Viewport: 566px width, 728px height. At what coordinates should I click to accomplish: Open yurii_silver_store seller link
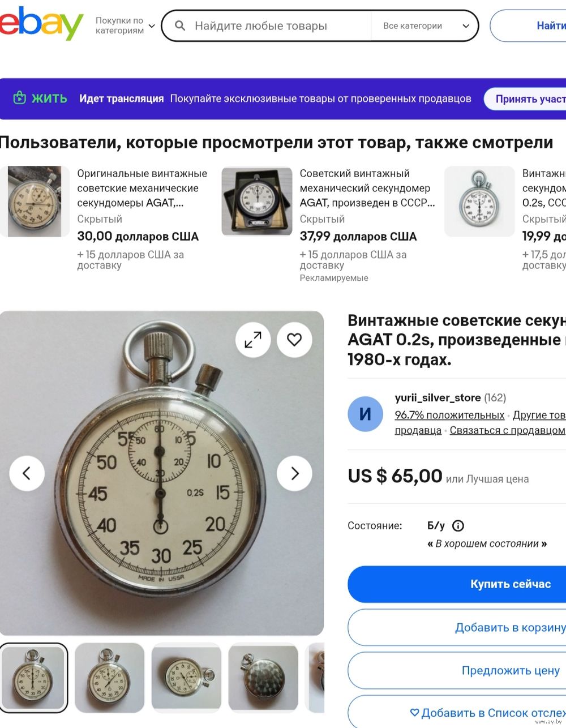coord(438,398)
